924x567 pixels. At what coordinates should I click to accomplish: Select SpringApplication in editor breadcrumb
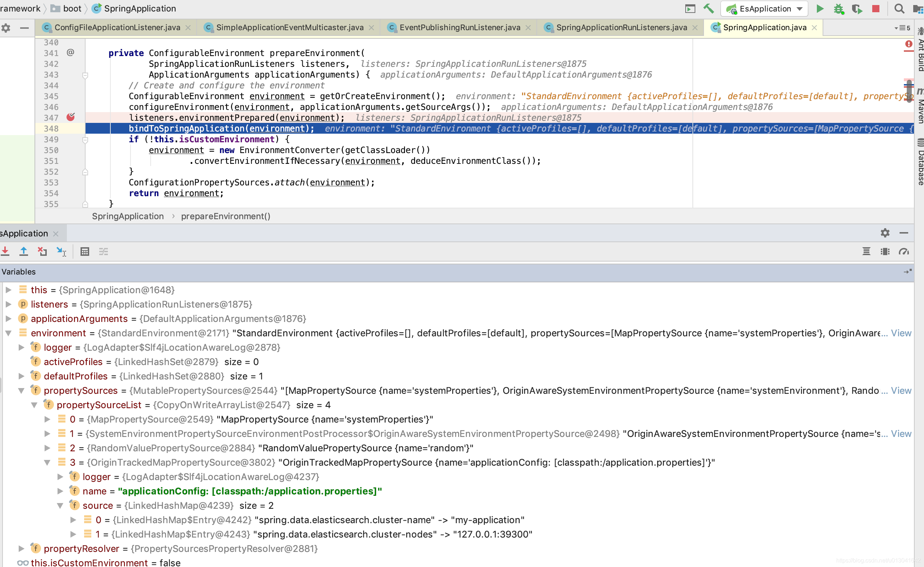coord(128,216)
